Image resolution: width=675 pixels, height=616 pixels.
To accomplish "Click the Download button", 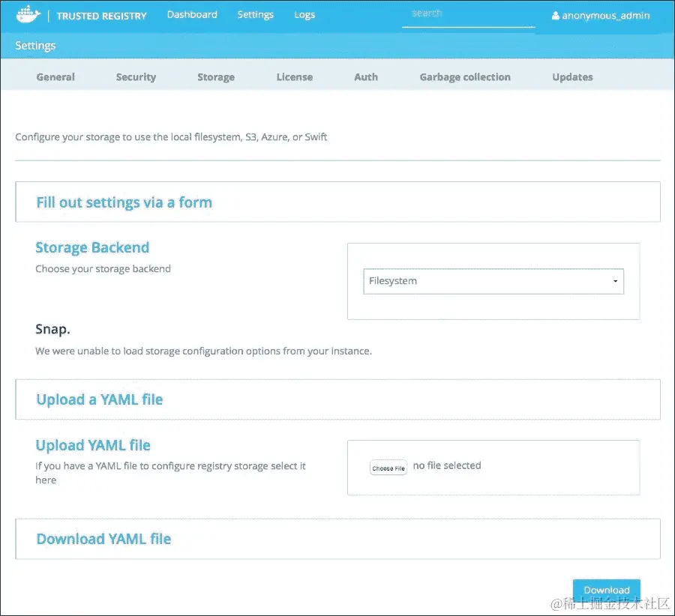I will 606,590.
